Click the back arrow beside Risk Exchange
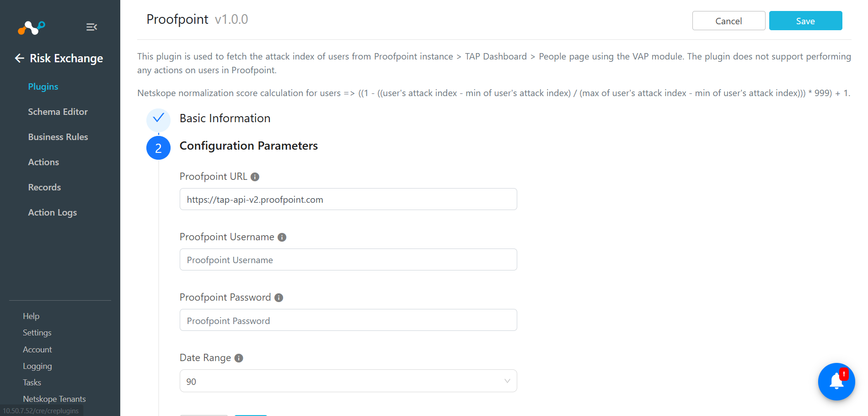This screenshot has height=416, width=868. pyautogui.click(x=19, y=58)
